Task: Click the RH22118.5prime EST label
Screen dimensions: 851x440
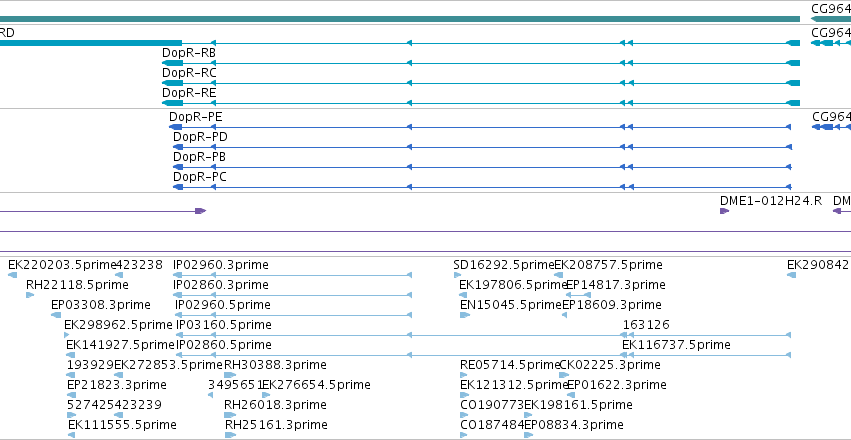Action: [77, 285]
